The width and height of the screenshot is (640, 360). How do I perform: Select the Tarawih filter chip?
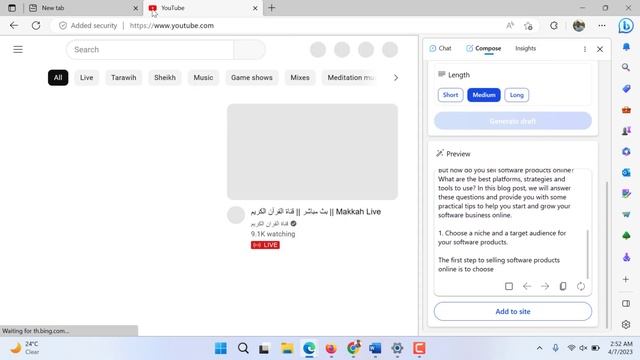(x=124, y=78)
